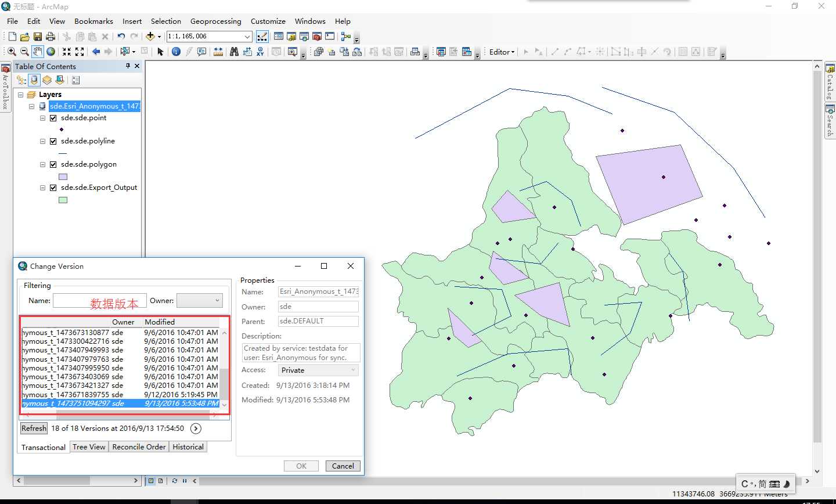Switch TOC to List By Drawing Order
Image resolution: width=836 pixels, height=504 pixels.
pos(21,80)
